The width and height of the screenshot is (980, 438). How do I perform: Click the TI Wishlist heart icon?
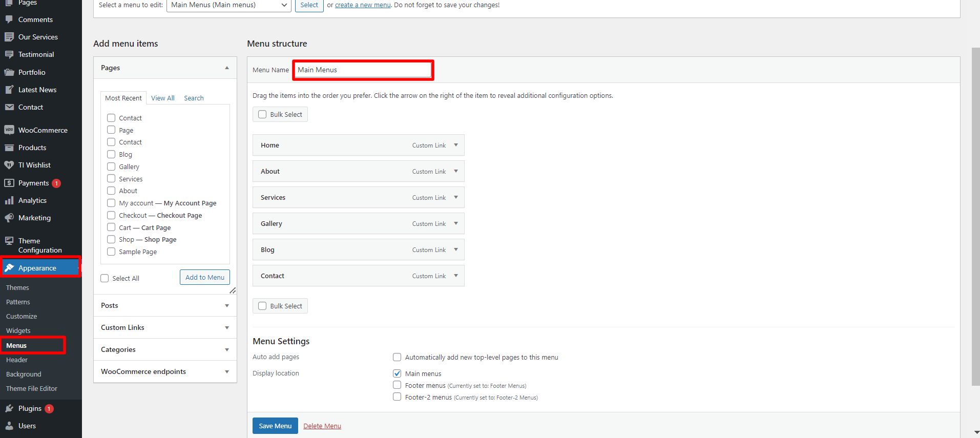pos(9,165)
